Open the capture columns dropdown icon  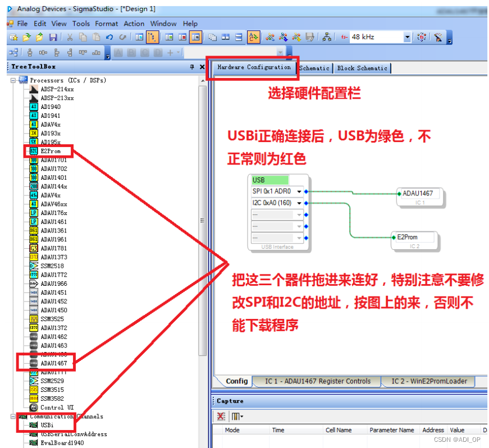(x=237, y=416)
